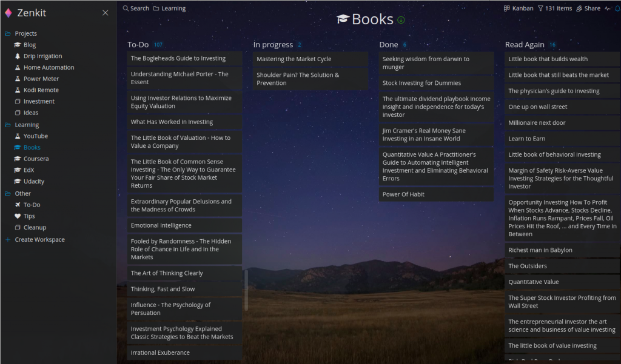621x364 pixels.
Task: Click the green circle icon beside Books title
Action: tap(401, 20)
